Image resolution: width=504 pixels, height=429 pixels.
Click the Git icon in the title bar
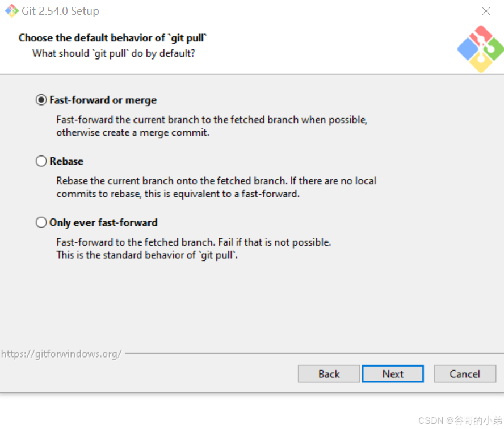(11, 11)
